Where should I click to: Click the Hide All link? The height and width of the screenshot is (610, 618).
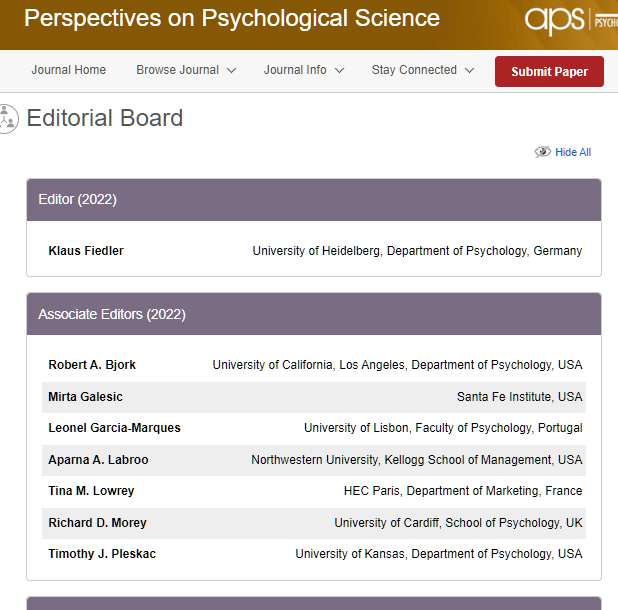pos(573,152)
